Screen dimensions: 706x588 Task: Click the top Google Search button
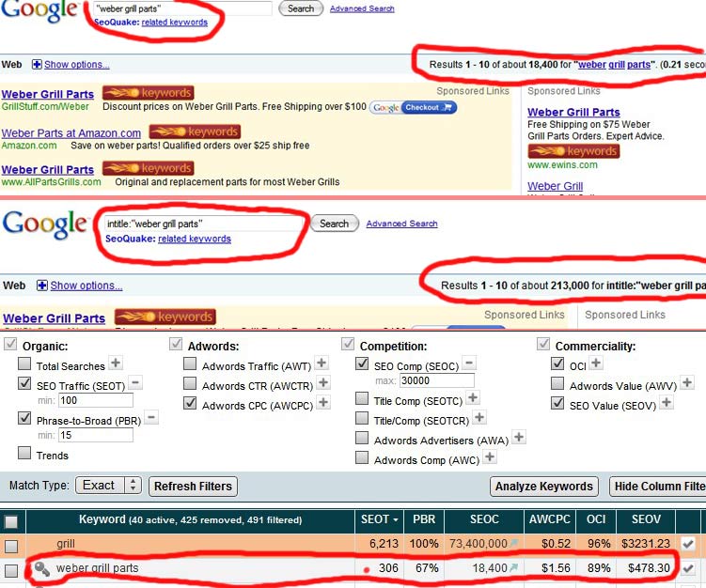(x=301, y=8)
